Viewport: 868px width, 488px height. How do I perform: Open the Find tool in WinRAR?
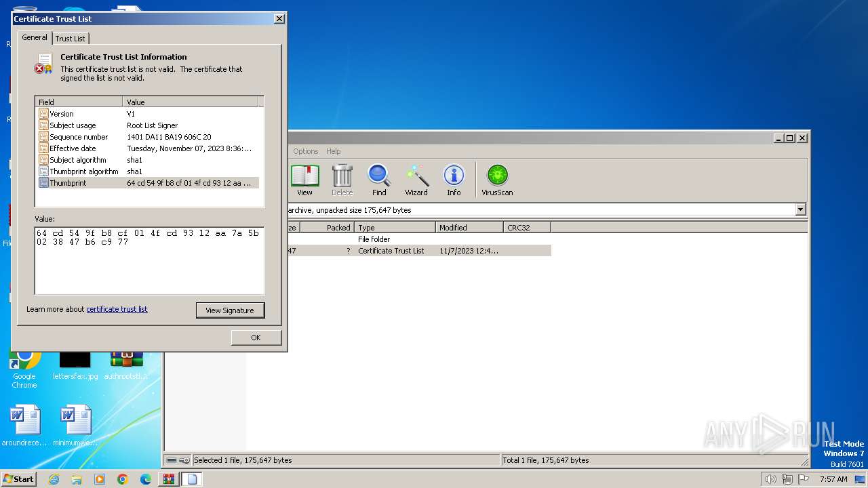pos(379,180)
